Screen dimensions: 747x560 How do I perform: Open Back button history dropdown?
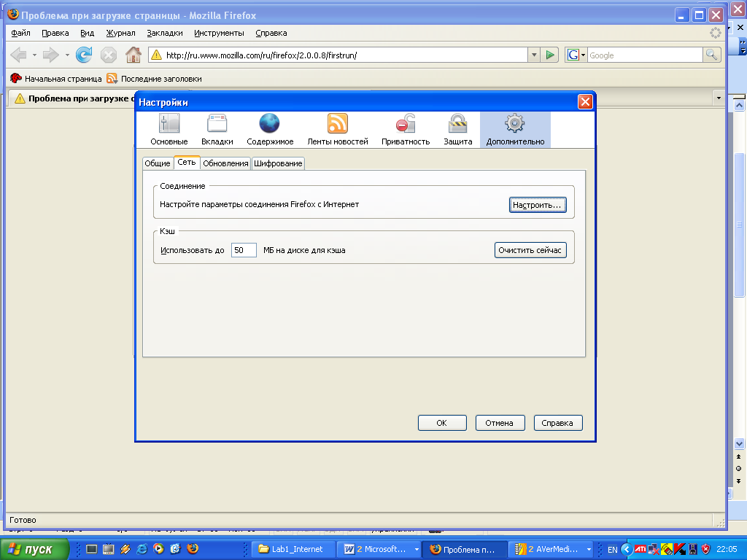pyautogui.click(x=34, y=55)
